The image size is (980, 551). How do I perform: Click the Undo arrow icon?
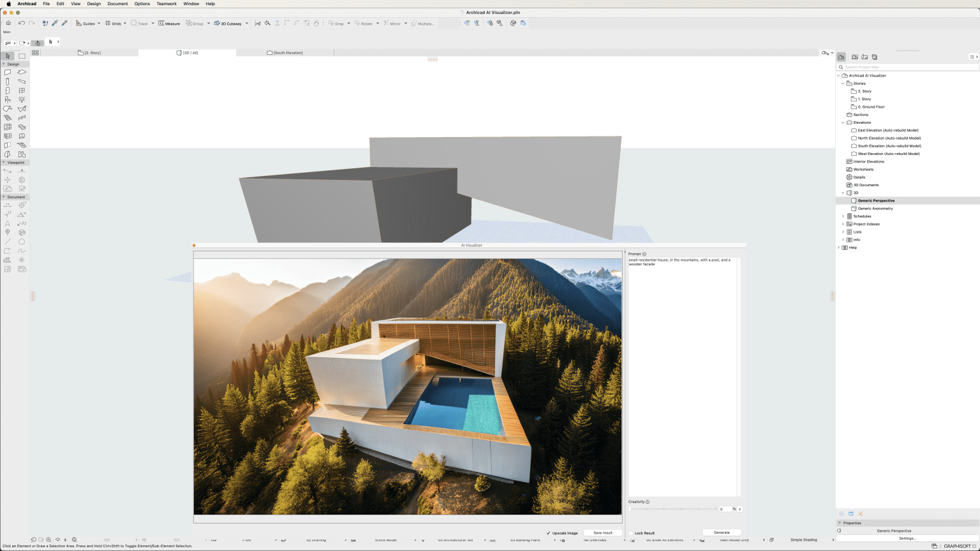[21, 24]
